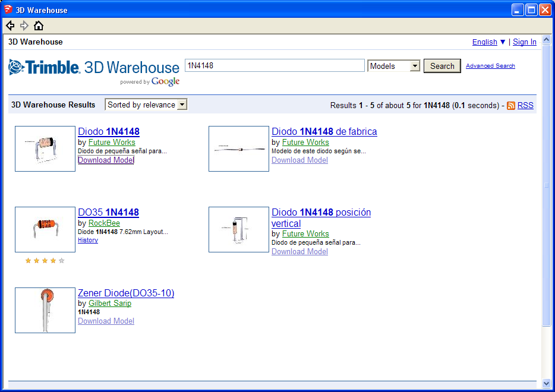Open Diodo 1N4148 posición vertical link
555x392 pixels.
[x=321, y=218]
